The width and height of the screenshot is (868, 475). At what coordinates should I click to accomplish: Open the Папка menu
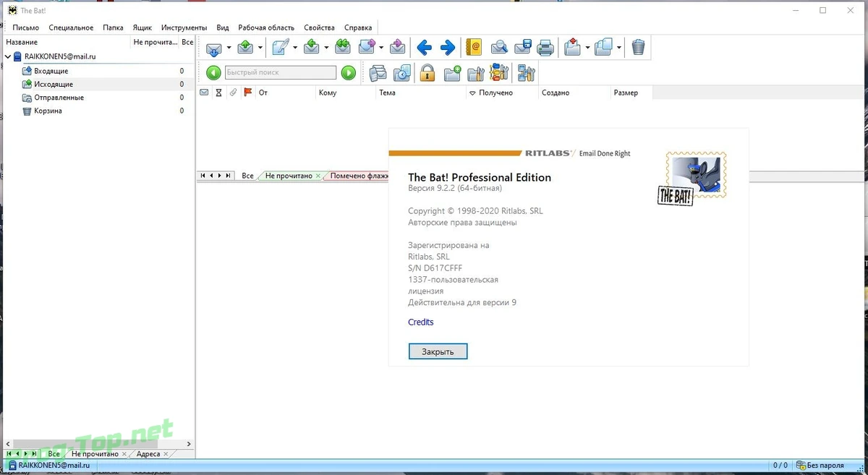pyautogui.click(x=113, y=27)
